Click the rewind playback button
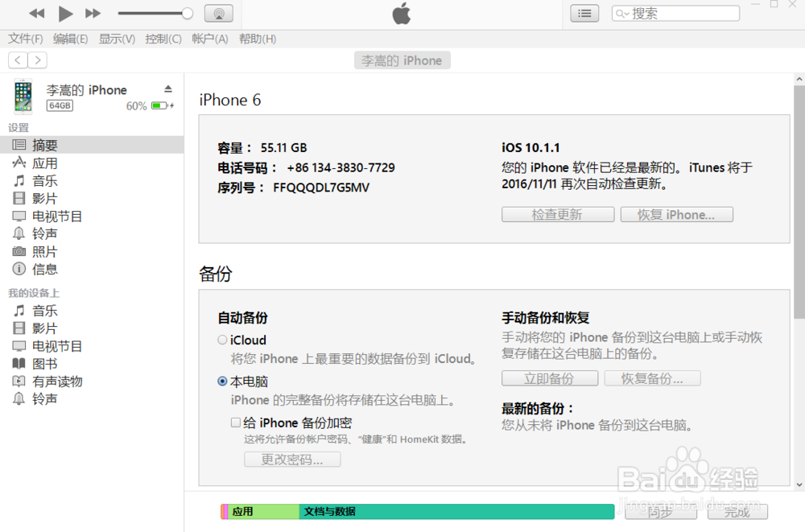This screenshot has height=532, width=805. (36, 14)
